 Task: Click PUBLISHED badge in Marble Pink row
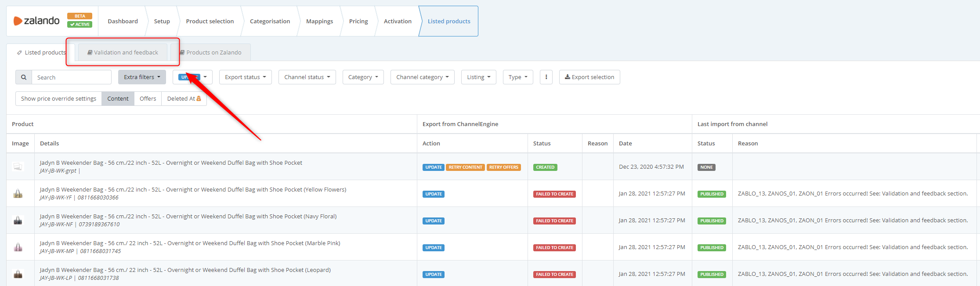tap(712, 247)
